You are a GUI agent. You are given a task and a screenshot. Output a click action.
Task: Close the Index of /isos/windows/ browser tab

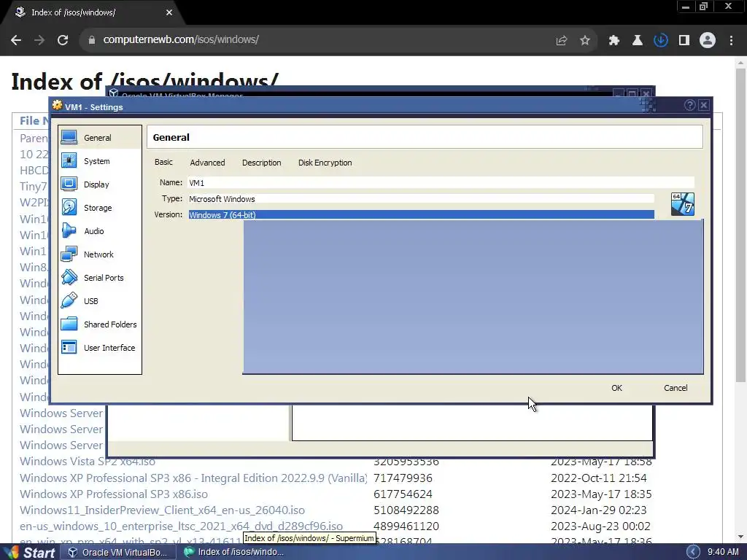169,13
